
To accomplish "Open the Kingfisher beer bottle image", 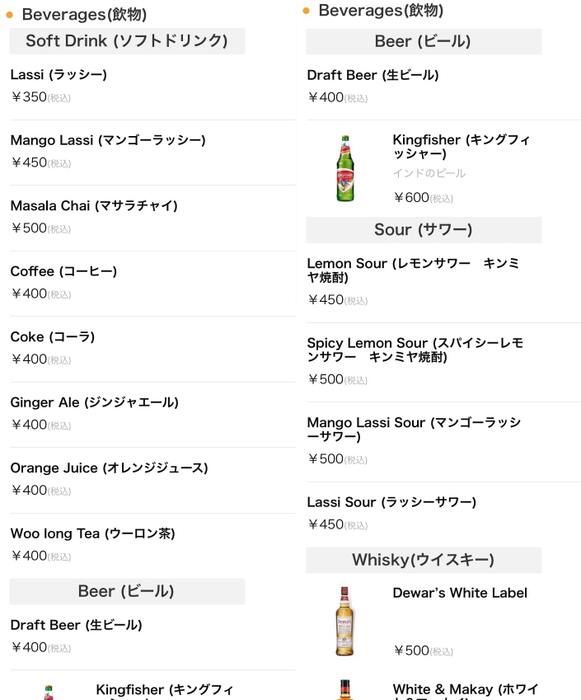I will (x=345, y=168).
